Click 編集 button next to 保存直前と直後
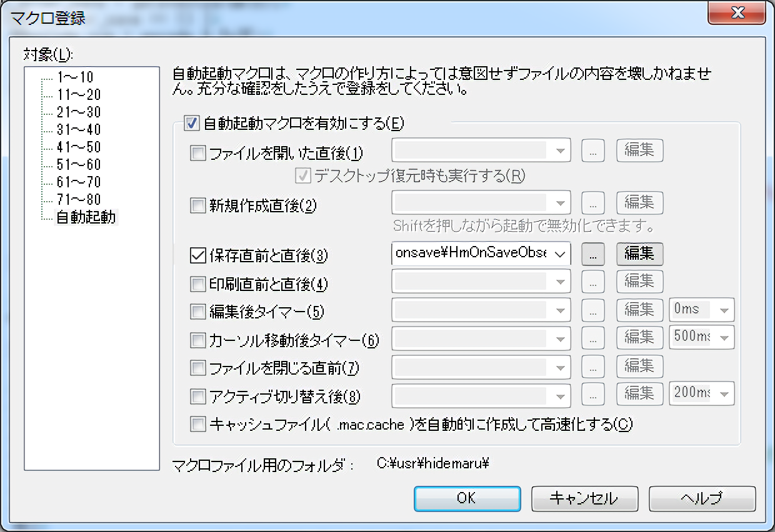 pyautogui.click(x=639, y=254)
